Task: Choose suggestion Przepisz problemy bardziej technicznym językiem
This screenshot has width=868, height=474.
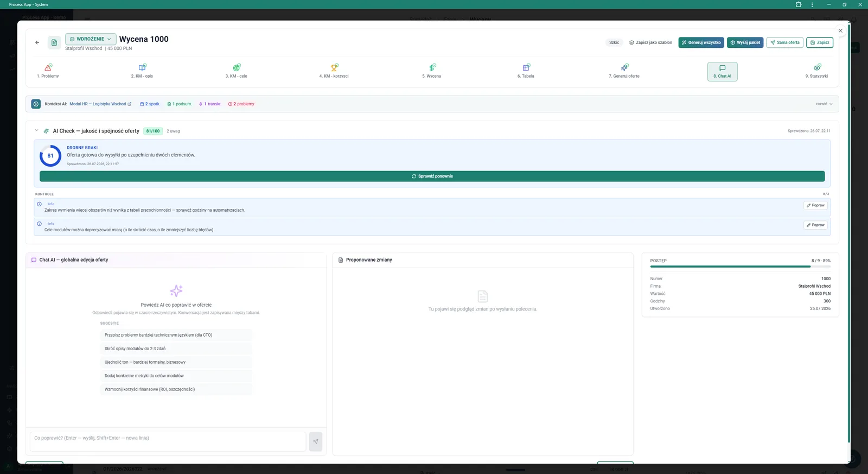Action: (176, 335)
